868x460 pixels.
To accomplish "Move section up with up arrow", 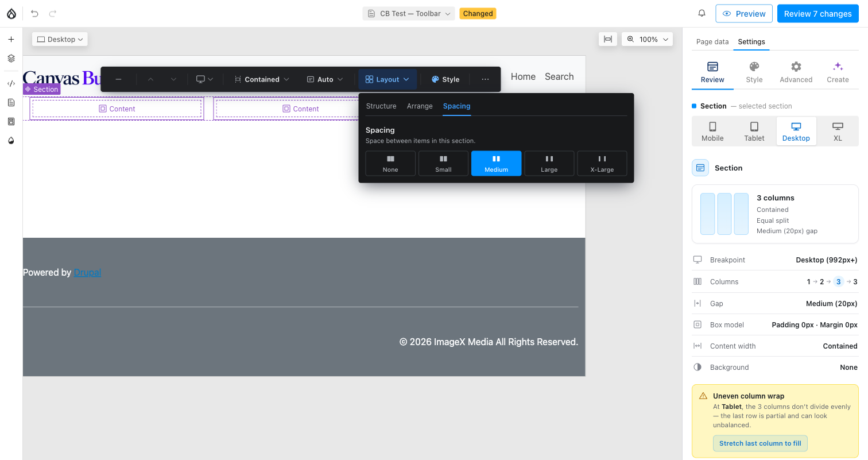I will [x=150, y=79].
